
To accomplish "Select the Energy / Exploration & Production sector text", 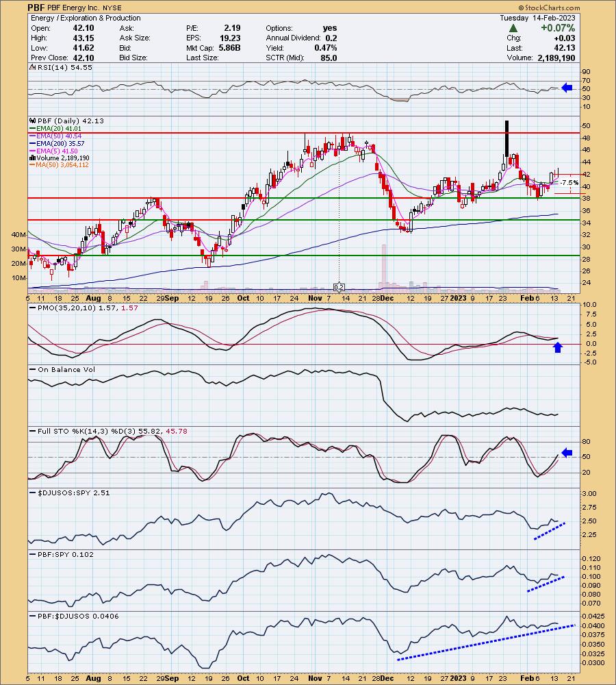I will click(86, 18).
